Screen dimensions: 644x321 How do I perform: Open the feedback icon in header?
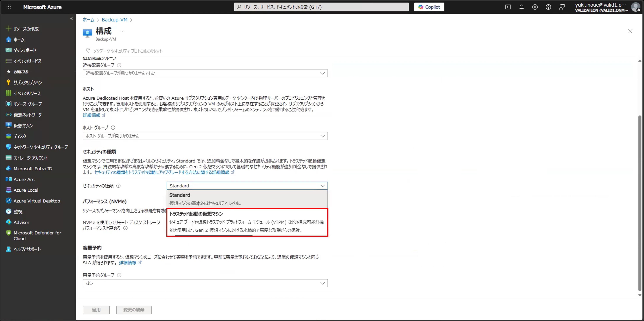pos(562,7)
